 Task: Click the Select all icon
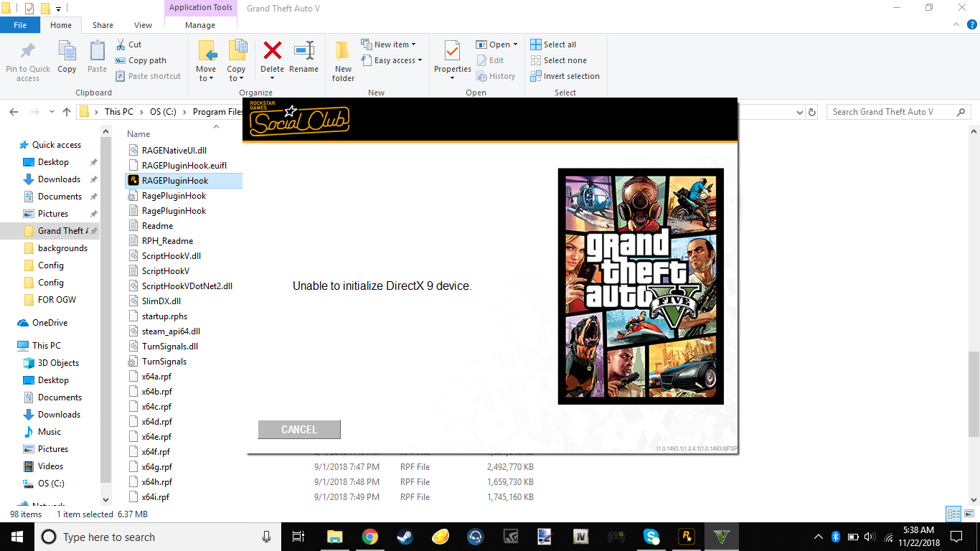click(x=536, y=44)
